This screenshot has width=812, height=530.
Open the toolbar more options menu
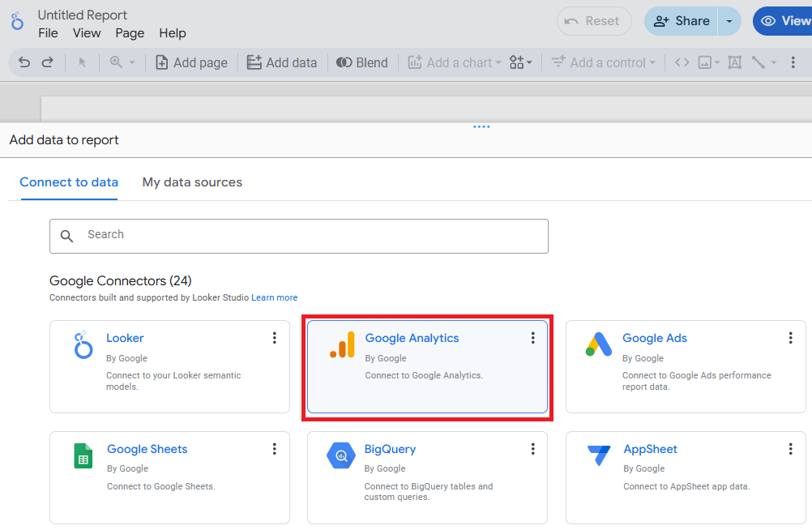tap(793, 62)
